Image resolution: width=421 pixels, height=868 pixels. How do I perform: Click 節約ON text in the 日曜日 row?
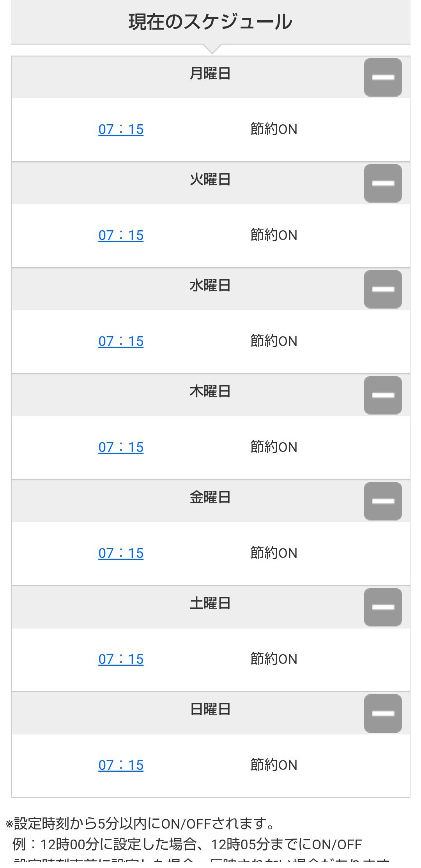274,765
